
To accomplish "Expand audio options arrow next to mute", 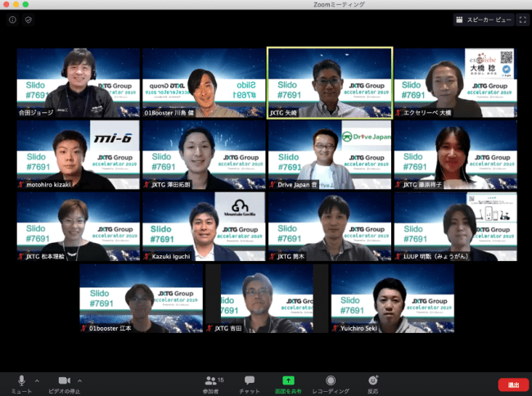I will click(37, 380).
